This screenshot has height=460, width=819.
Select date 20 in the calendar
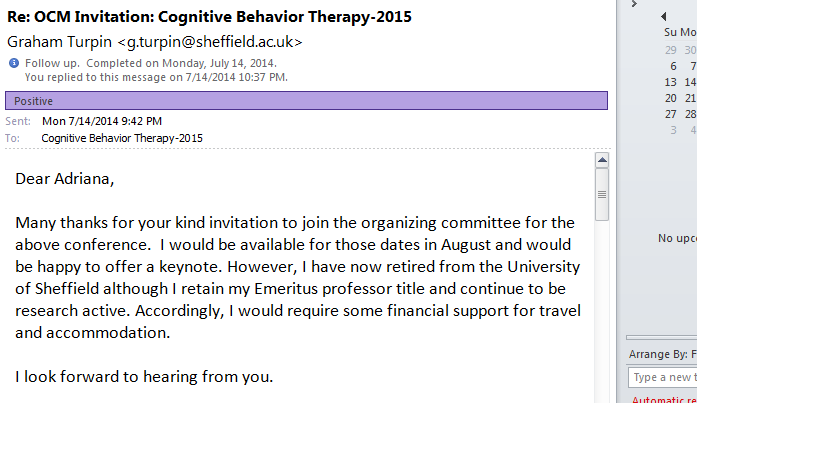[671, 98]
